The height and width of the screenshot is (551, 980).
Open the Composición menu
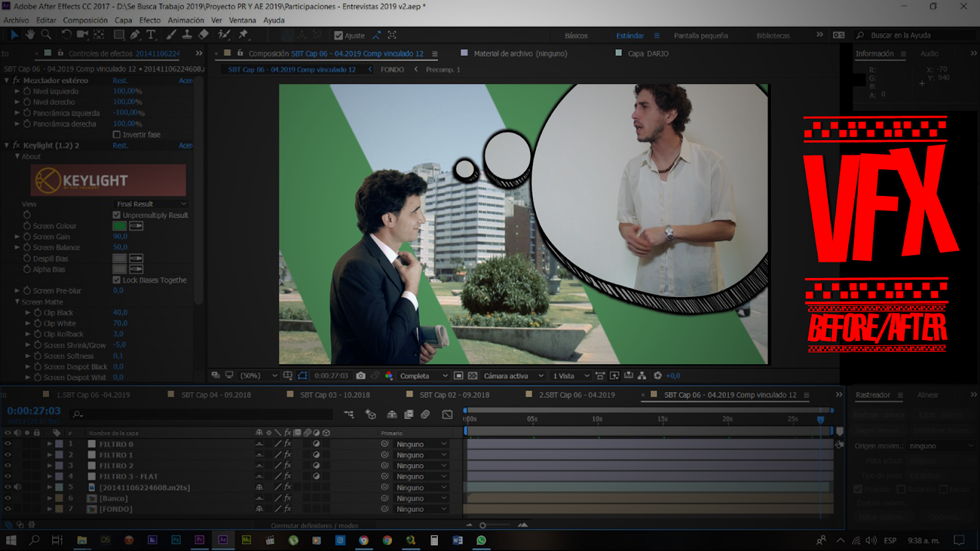tap(85, 20)
